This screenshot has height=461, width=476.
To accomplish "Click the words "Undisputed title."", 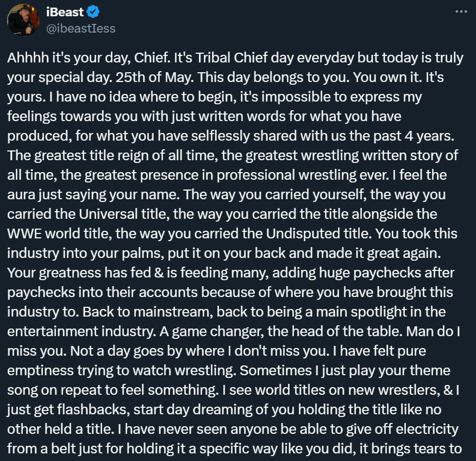I will click(x=319, y=234).
